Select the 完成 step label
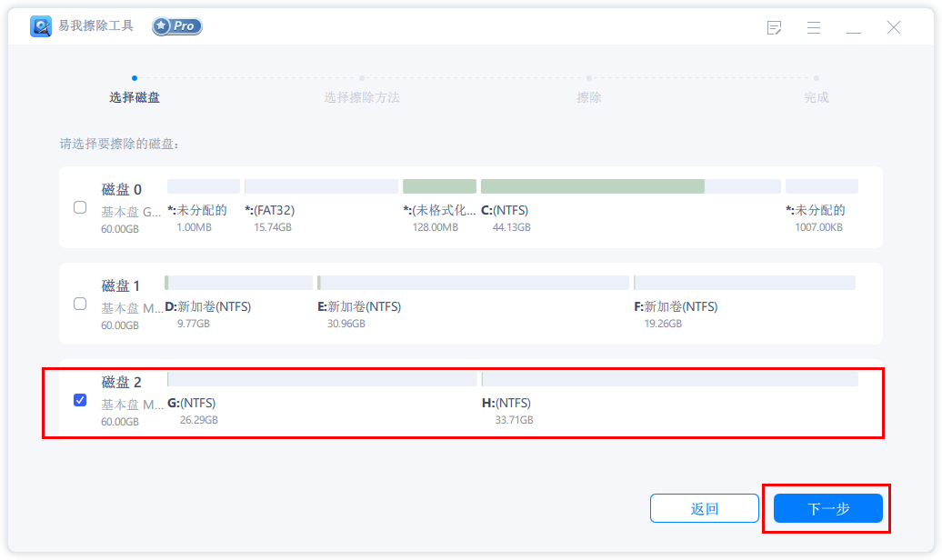942x560 pixels. tap(816, 97)
